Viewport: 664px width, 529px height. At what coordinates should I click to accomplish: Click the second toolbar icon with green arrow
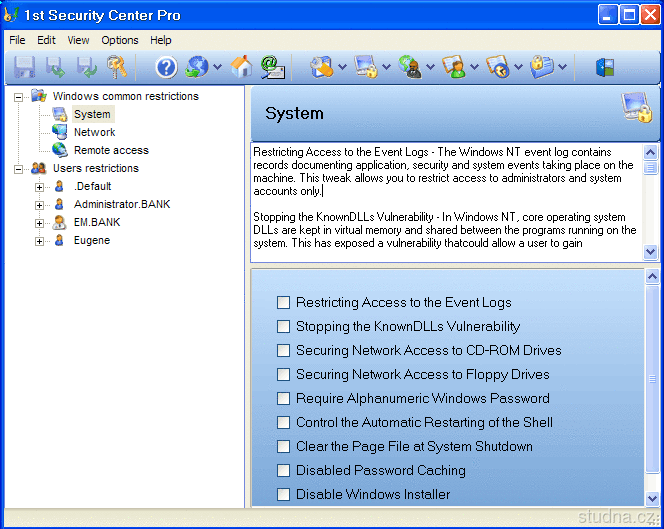click(x=55, y=67)
